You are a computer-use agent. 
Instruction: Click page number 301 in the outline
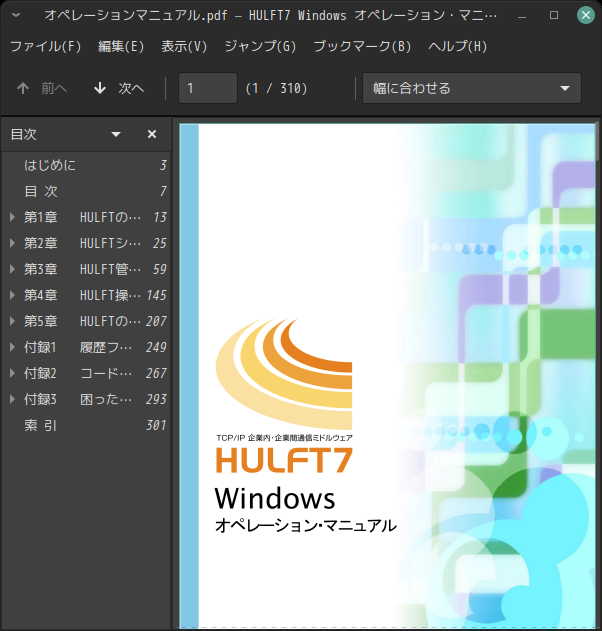(156, 425)
